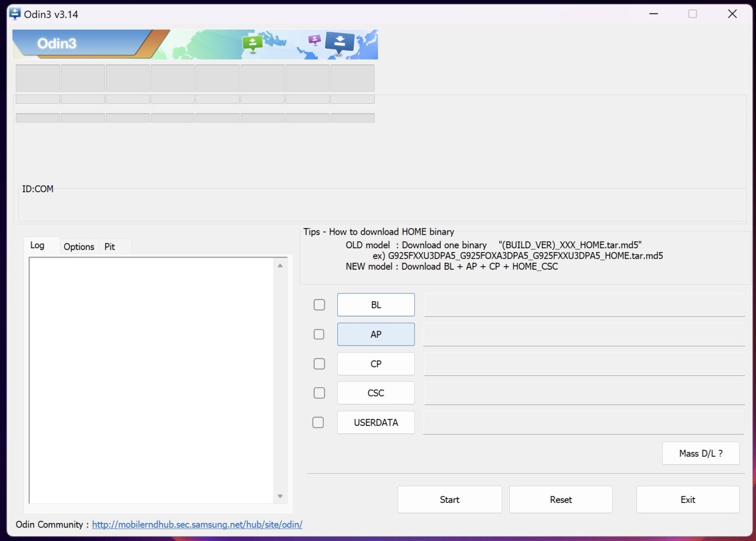
Task: Click the BL file path field
Action: (x=584, y=305)
